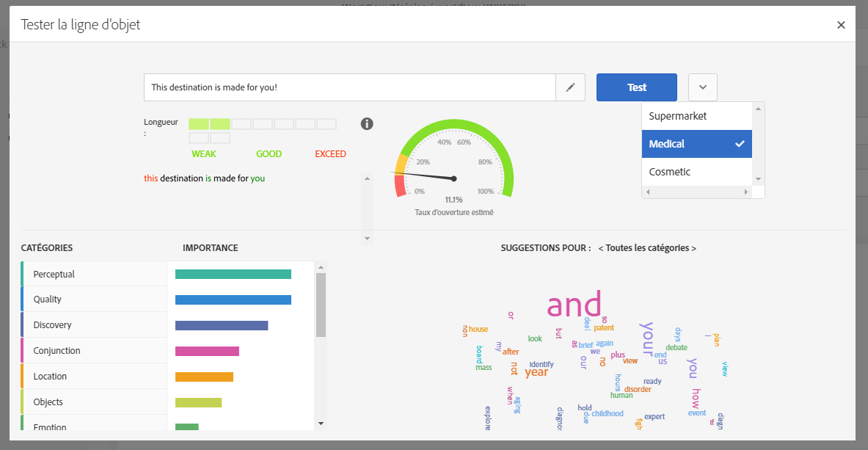Close the Tester la ligne d'objet dialog
The height and width of the screenshot is (450, 868).
[841, 25]
